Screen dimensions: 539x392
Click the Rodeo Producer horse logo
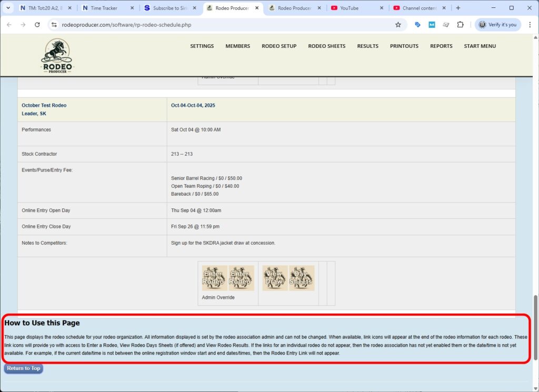point(57,54)
